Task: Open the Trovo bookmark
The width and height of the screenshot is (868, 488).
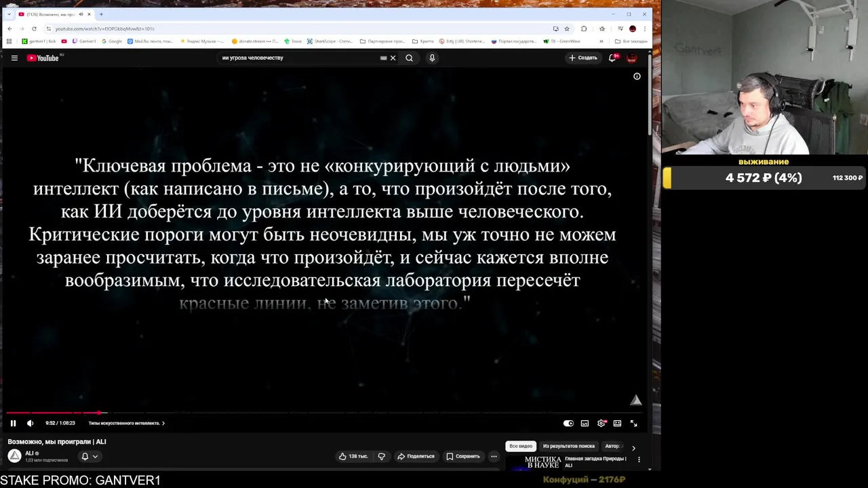Action: [293, 41]
